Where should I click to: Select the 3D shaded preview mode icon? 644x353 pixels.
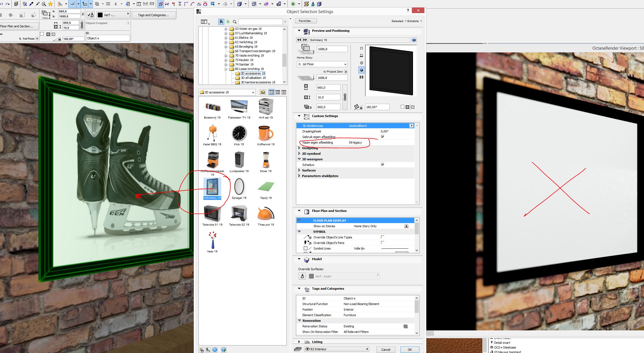point(361,70)
